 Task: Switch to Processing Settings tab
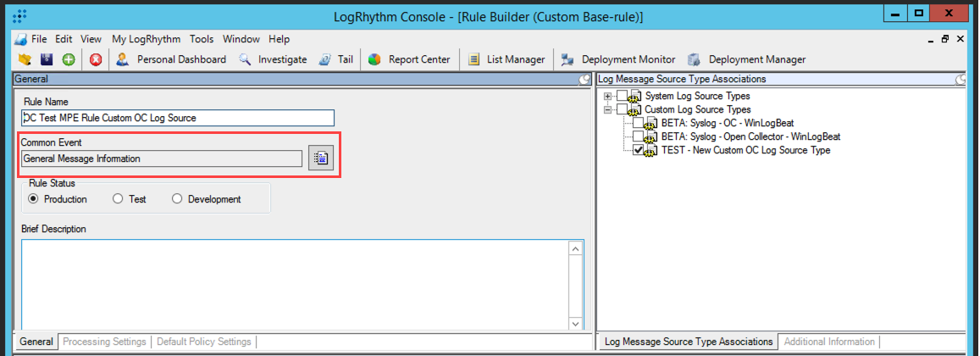tap(102, 342)
